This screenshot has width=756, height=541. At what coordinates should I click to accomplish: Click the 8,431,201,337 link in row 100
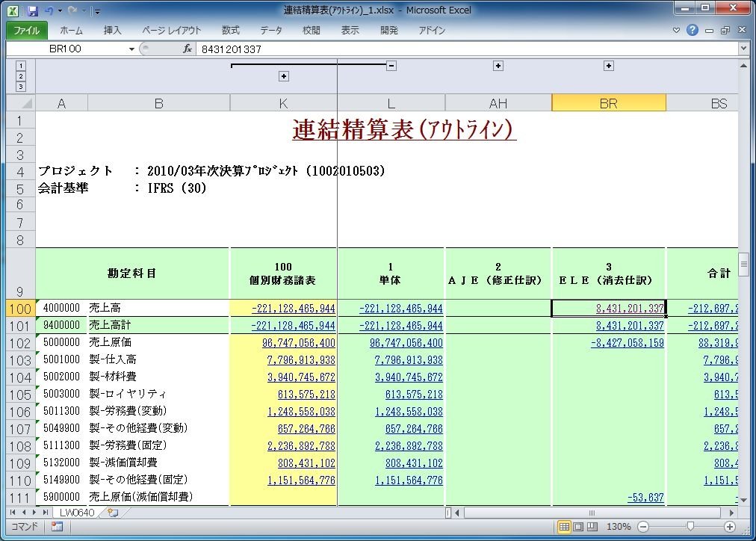(x=630, y=308)
